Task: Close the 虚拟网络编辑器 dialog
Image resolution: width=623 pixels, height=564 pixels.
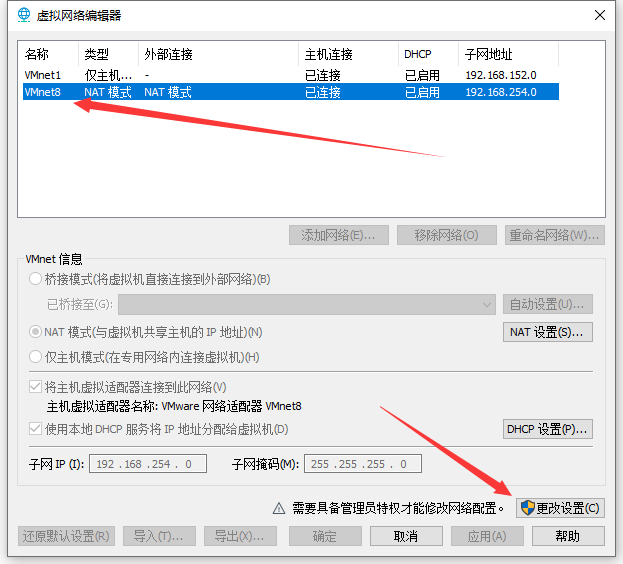Action: (600, 15)
